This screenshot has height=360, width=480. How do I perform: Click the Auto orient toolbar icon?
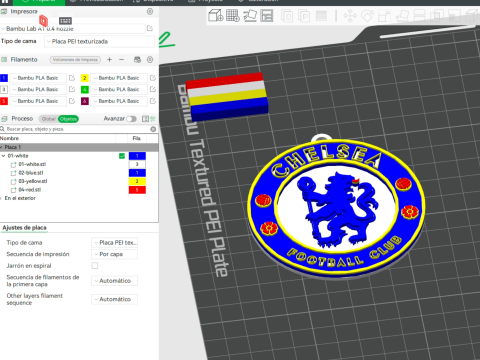[x=250, y=16]
